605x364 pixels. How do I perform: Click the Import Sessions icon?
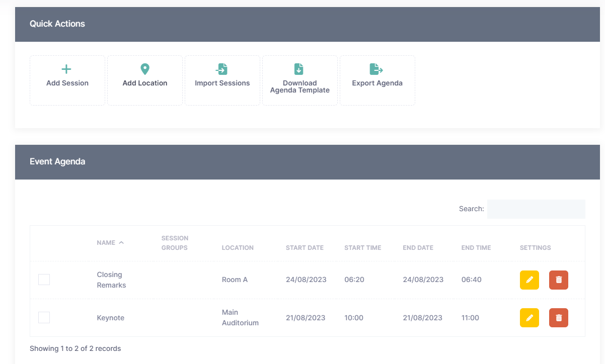click(x=222, y=69)
